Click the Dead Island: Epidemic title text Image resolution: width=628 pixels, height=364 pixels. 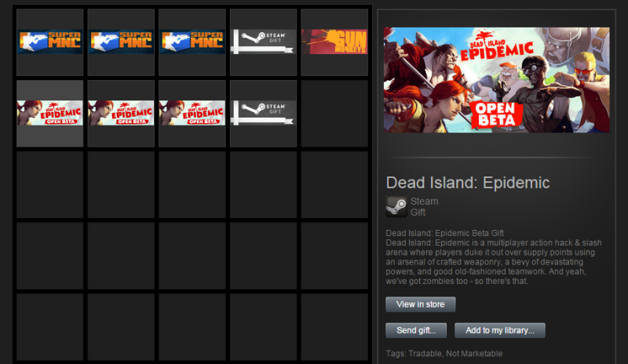click(x=468, y=183)
